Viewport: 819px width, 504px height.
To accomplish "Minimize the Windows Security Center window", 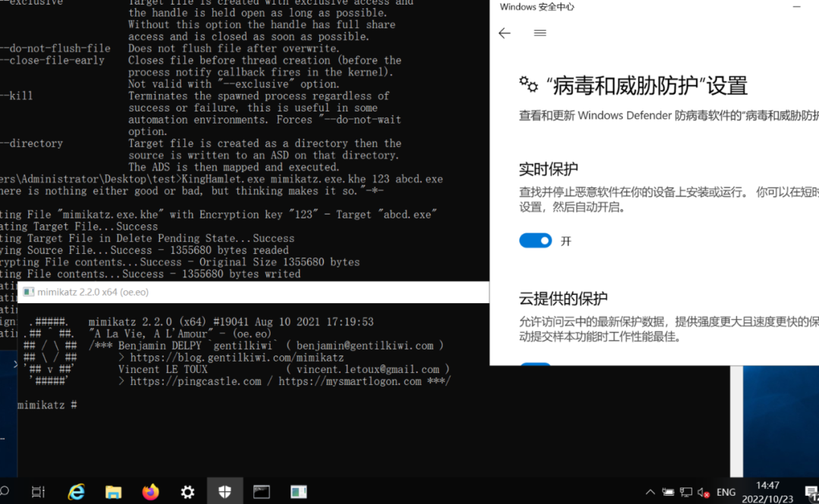I will click(x=796, y=7).
